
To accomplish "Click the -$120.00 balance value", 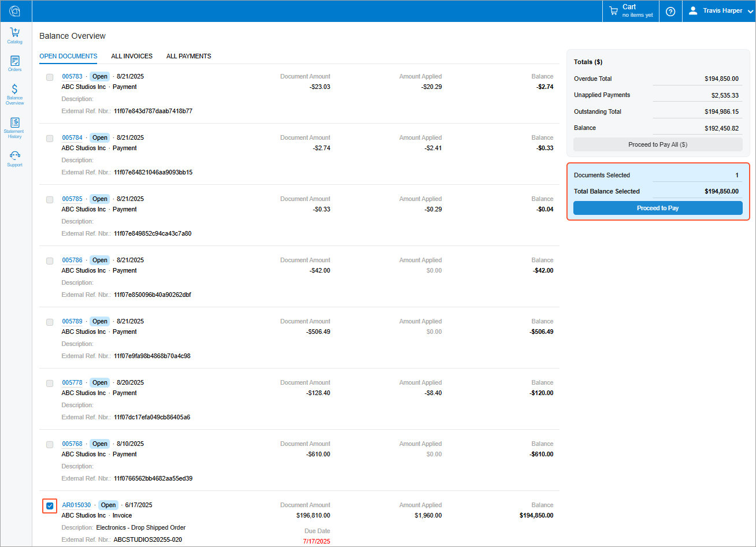I will (542, 393).
